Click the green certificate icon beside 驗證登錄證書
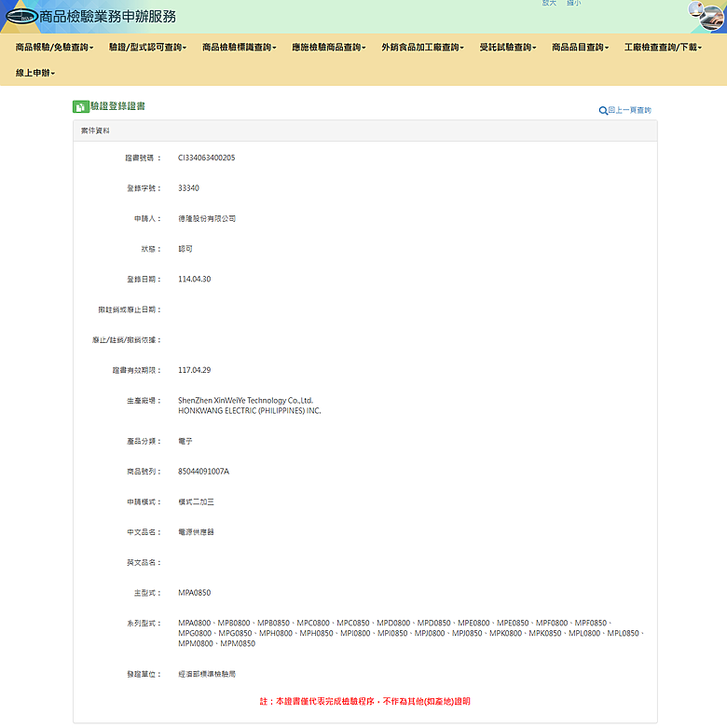727x728 pixels. [80, 107]
